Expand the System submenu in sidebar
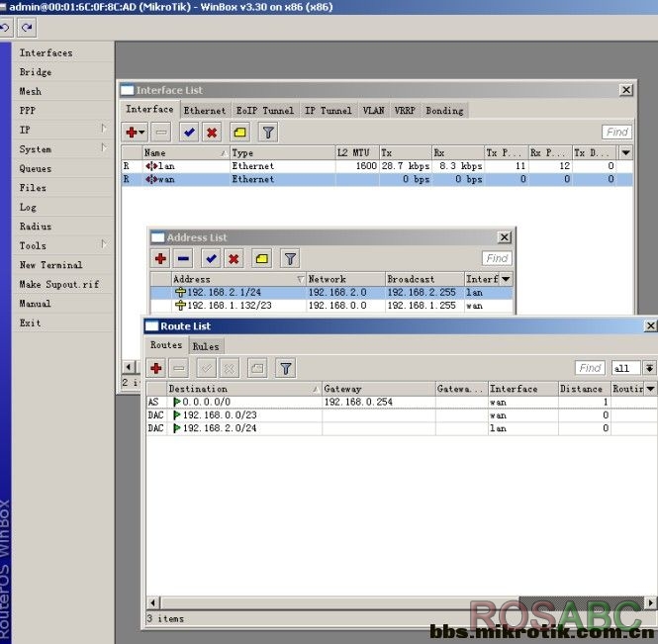Viewport: 658px width, 644px height. click(x=104, y=147)
